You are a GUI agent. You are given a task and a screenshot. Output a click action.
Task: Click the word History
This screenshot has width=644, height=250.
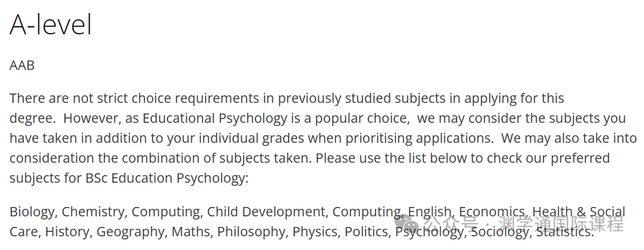[68, 232]
